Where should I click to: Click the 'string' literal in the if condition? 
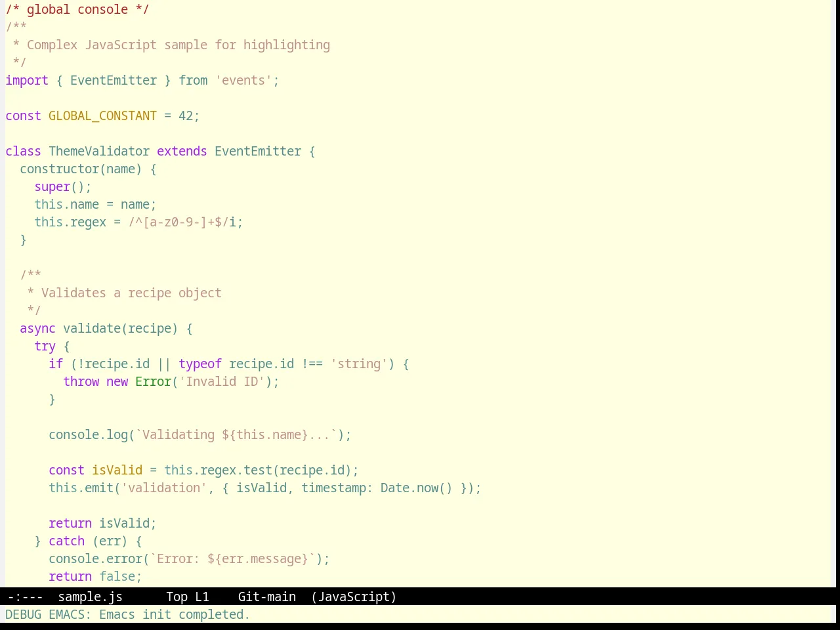359,364
